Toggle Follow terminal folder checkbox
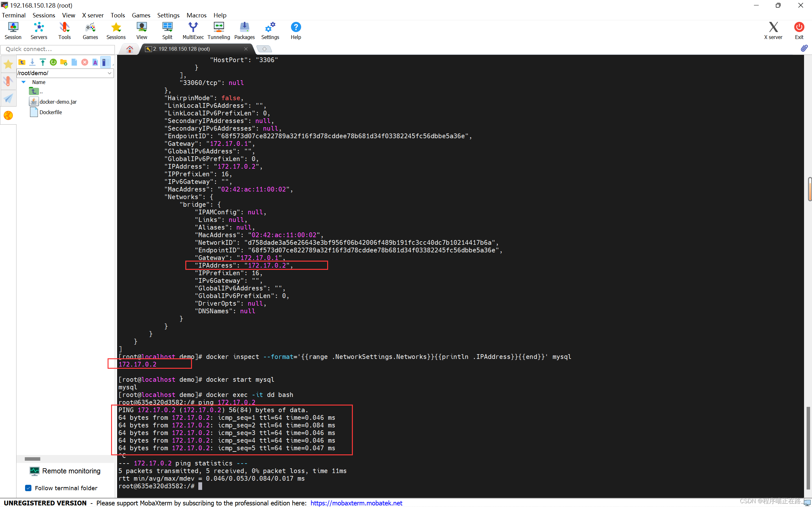This screenshot has width=812, height=507. tap(29, 488)
